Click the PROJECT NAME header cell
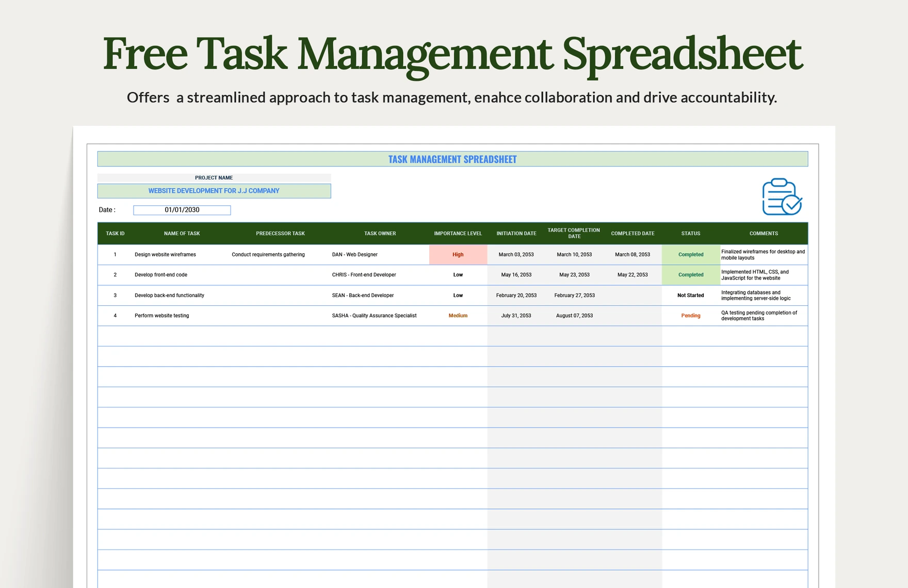Image resolution: width=908 pixels, height=588 pixels. tap(214, 177)
